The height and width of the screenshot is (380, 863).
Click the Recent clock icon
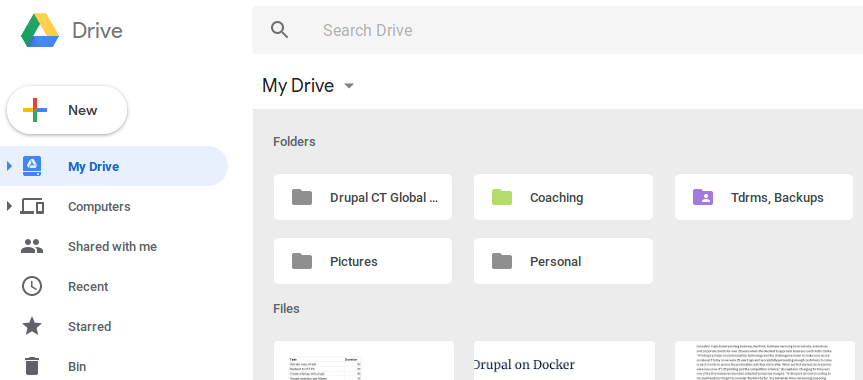(x=32, y=286)
